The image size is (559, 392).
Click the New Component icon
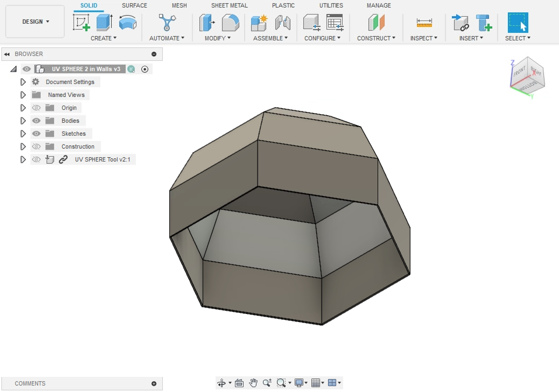(259, 23)
